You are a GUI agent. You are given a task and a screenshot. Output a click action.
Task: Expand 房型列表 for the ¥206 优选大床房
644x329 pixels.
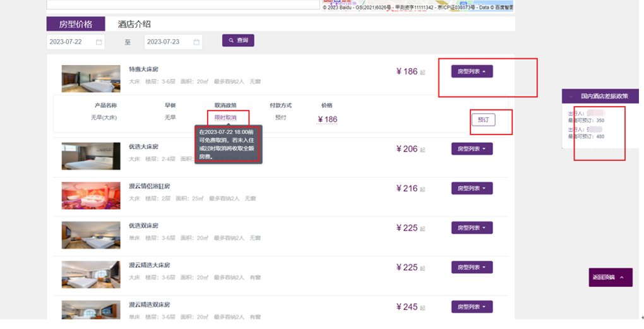[x=472, y=149]
